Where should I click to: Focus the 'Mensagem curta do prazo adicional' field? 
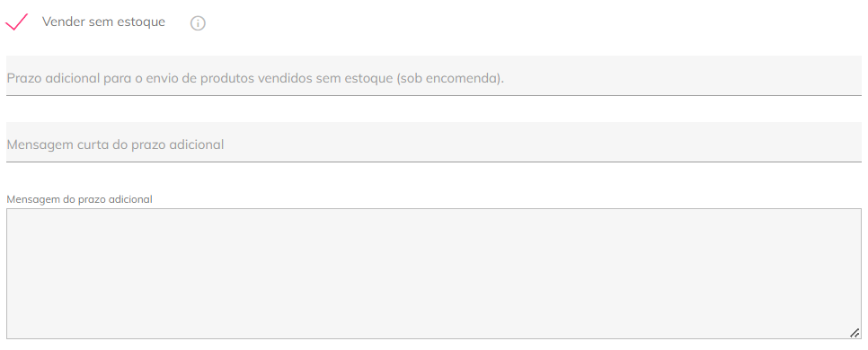point(433,142)
